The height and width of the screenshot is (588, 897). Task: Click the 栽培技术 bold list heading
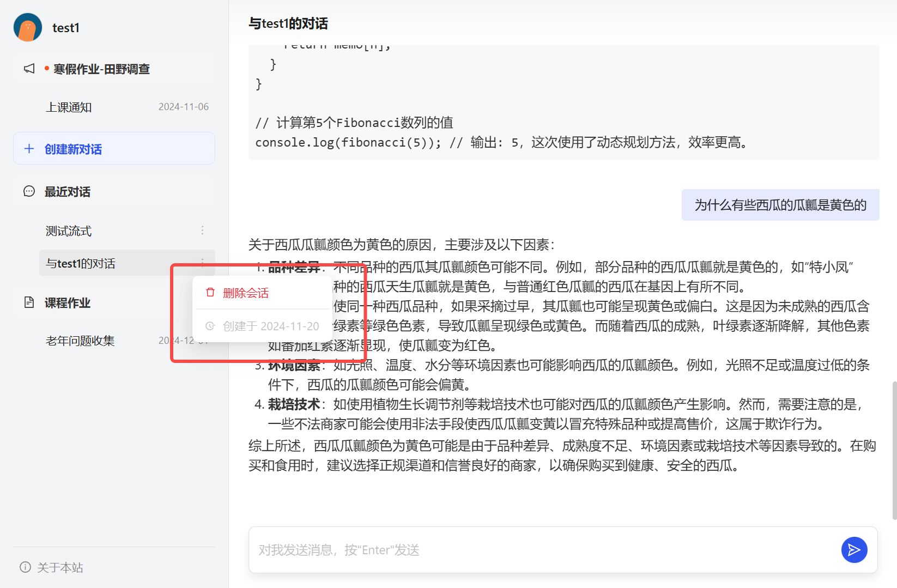point(294,404)
